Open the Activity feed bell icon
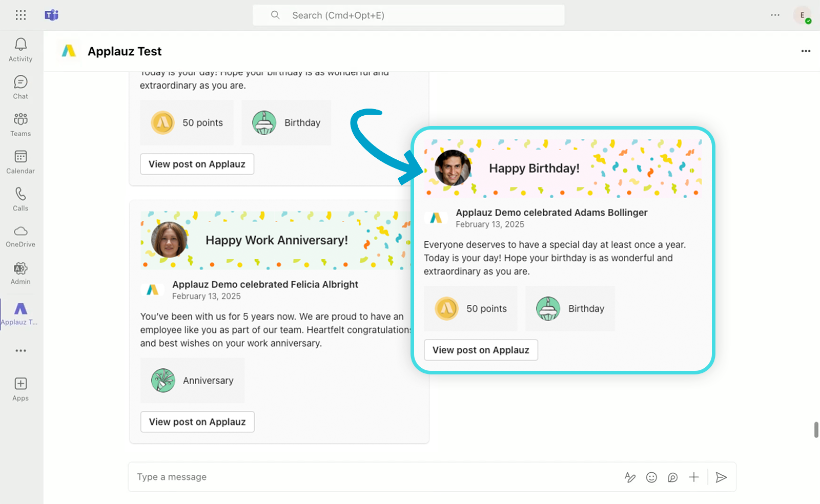The height and width of the screenshot is (504, 820). 20,45
